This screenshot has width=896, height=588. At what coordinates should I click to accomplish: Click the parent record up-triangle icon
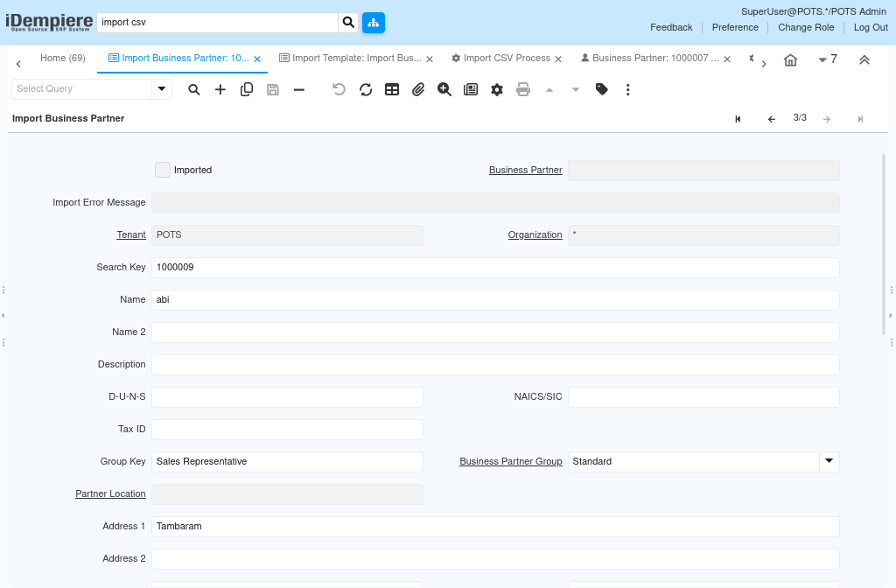coord(549,90)
